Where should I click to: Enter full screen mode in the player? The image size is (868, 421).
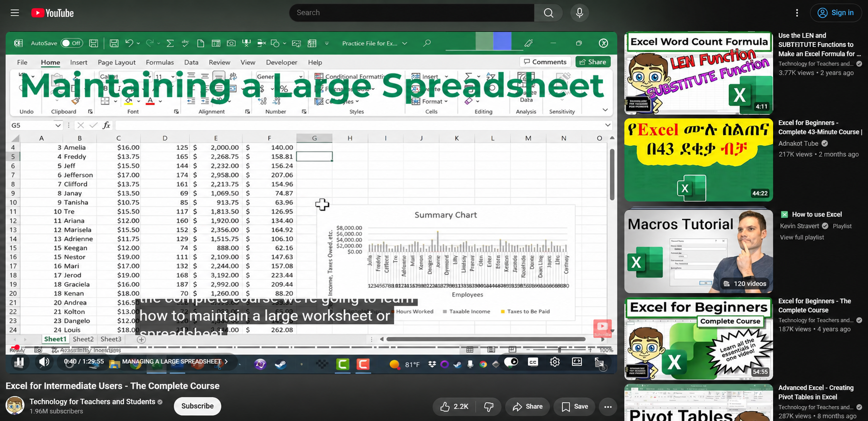tap(600, 362)
